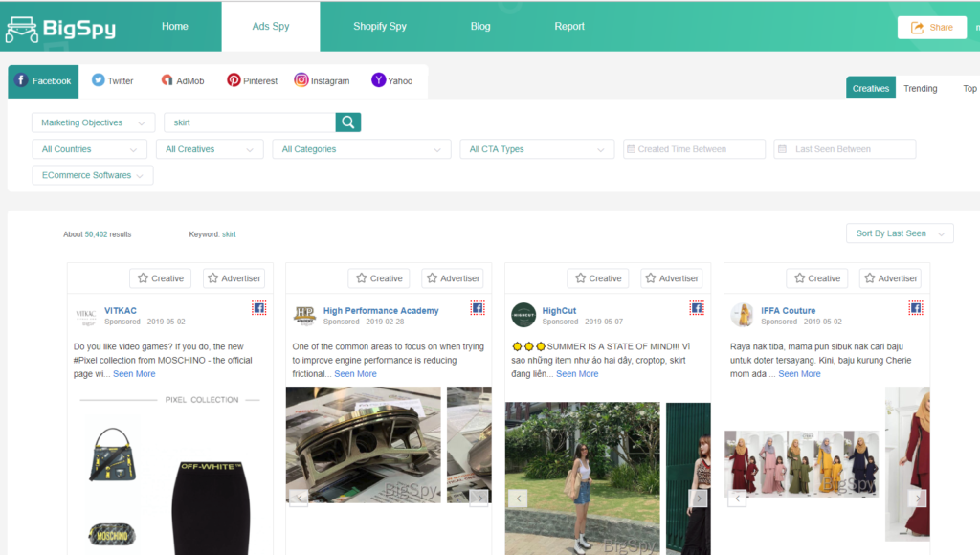Open Last Seen Between date picker

coord(844,149)
